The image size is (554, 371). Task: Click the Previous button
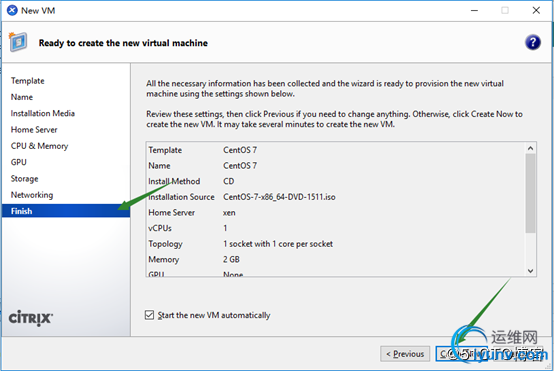(x=405, y=354)
